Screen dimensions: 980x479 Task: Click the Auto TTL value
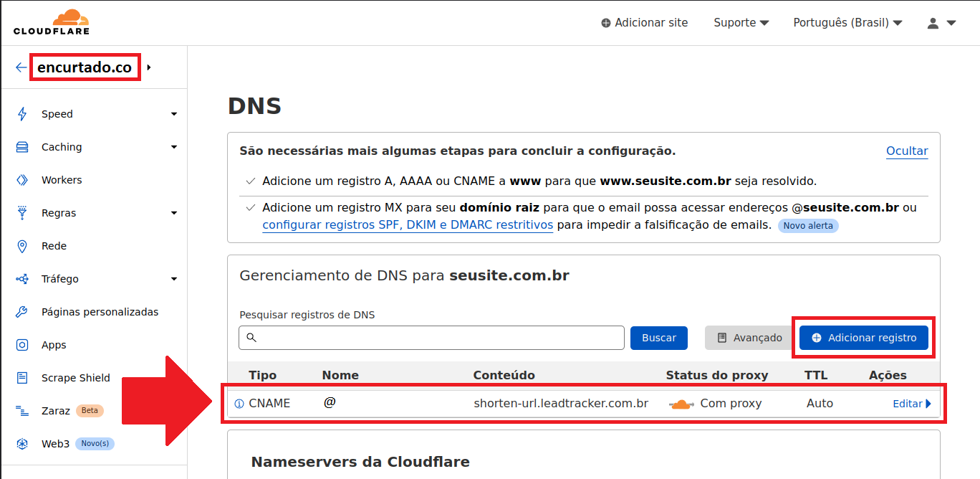point(820,404)
